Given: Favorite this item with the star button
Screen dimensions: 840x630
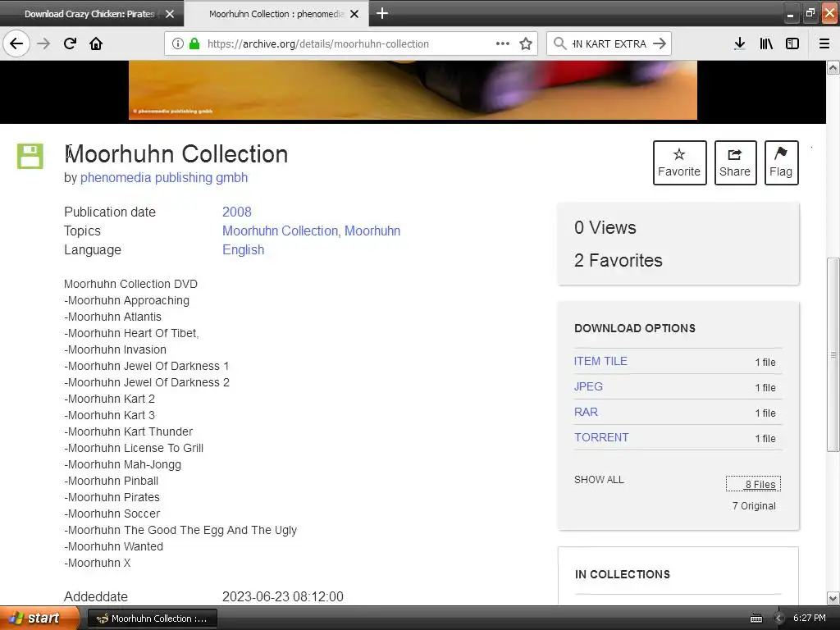Looking at the screenshot, I should click(679, 163).
